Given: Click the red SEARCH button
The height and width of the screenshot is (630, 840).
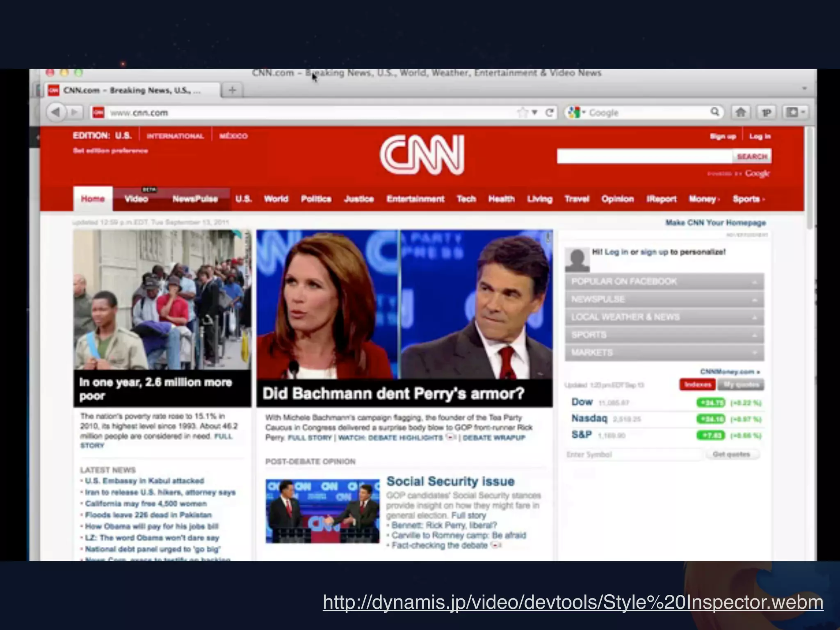Looking at the screenshot, I should pyautogui.click(x=752, y=156).
